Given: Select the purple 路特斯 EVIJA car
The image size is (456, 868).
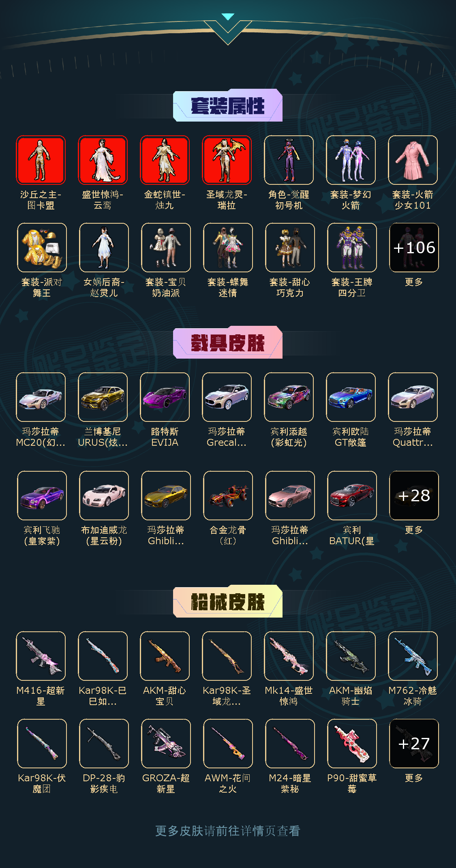Looking at the screenshot, I should point(165,397).
